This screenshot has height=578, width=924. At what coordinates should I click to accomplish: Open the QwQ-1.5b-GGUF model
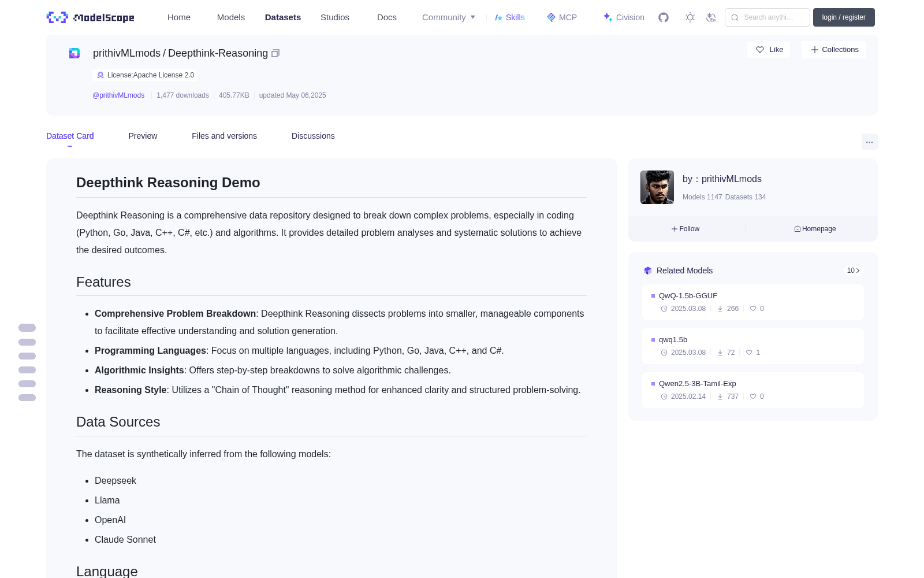(x=688, y=295)
